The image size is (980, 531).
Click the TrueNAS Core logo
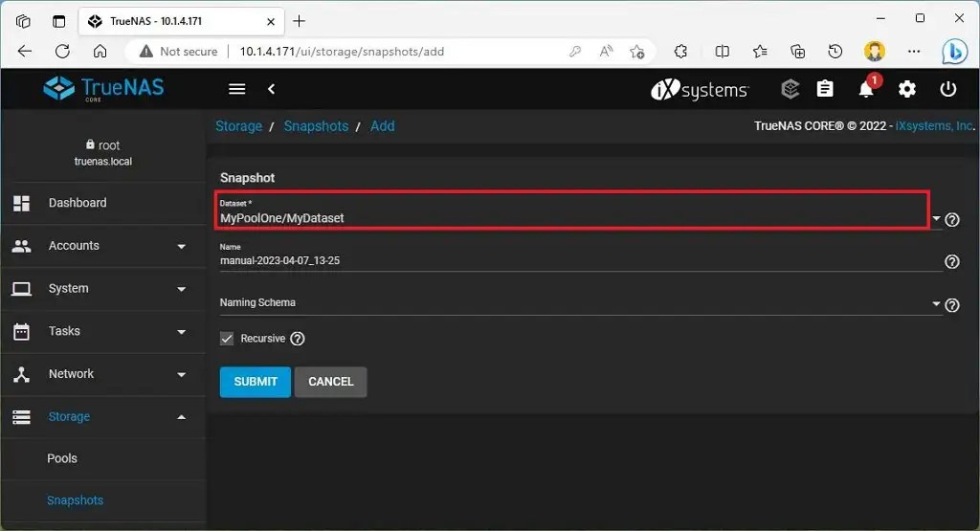103,89
